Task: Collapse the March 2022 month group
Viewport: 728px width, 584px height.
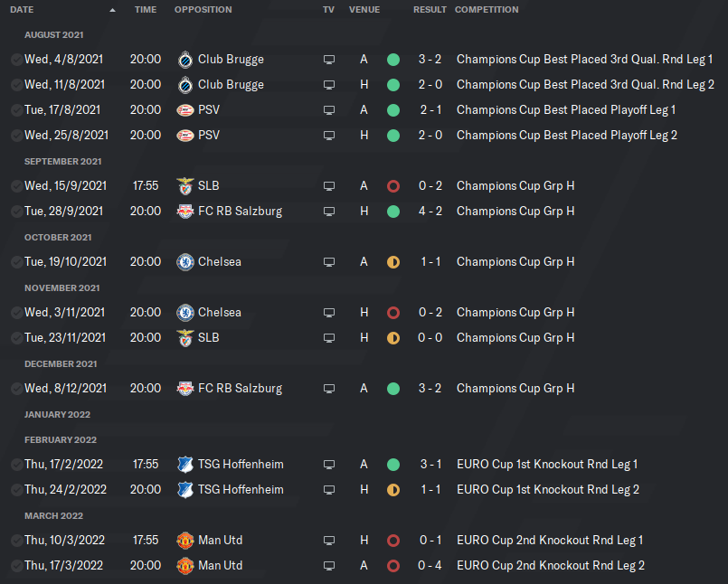Action: point(54,515)
